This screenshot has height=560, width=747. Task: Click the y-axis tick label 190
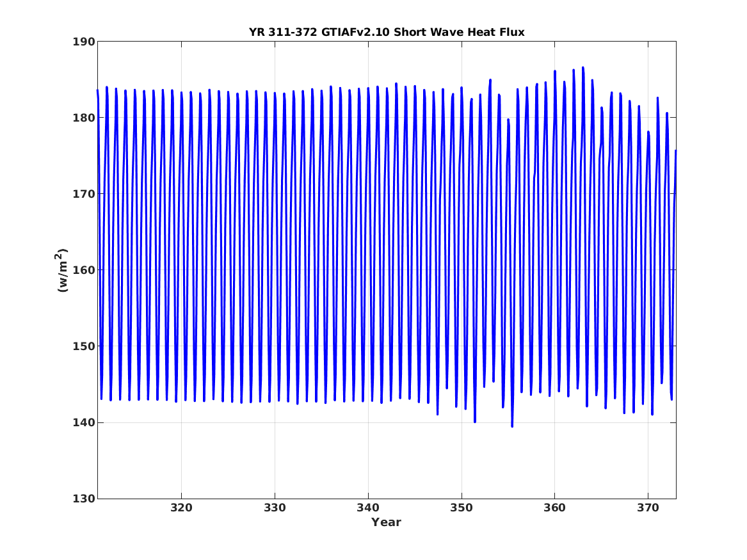[x=83, y=42]
